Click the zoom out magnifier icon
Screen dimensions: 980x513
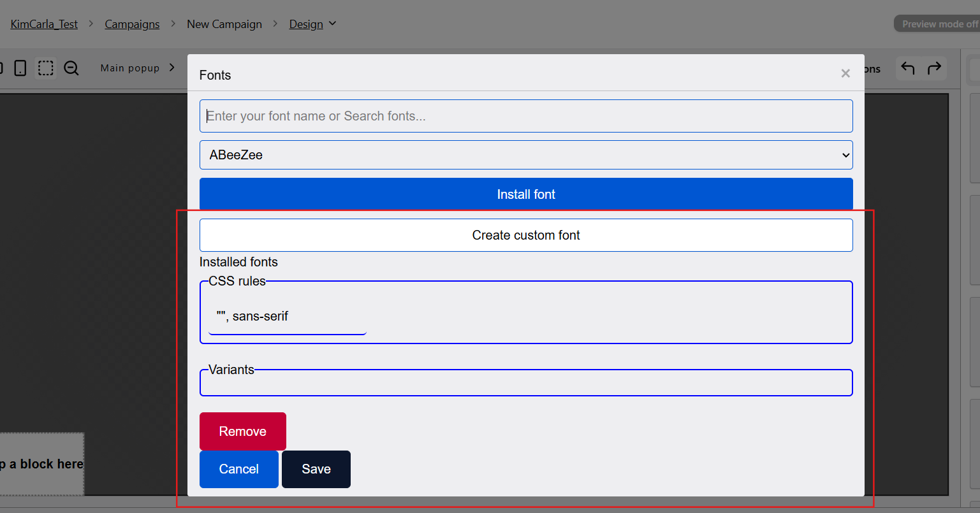tap(71, 68)
